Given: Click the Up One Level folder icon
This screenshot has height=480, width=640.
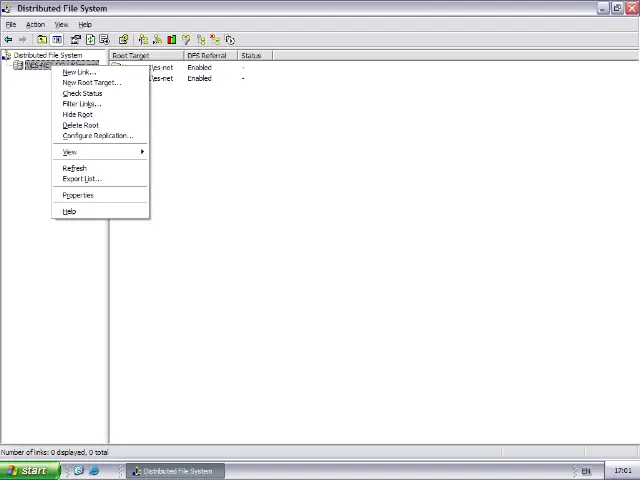Looking at the screenshot, I should pyautogui.click(x=42, y=40).
